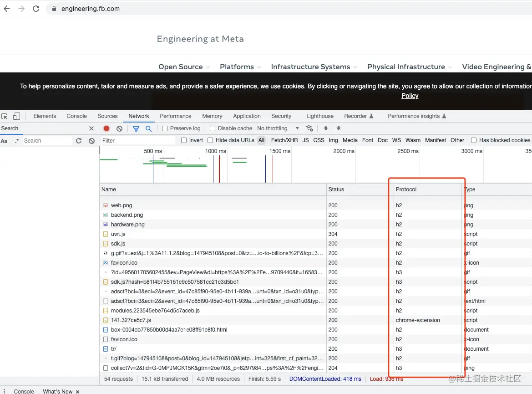532x394 pixels.
Task: Click the padlock site info icon
Action: [54, 9]
